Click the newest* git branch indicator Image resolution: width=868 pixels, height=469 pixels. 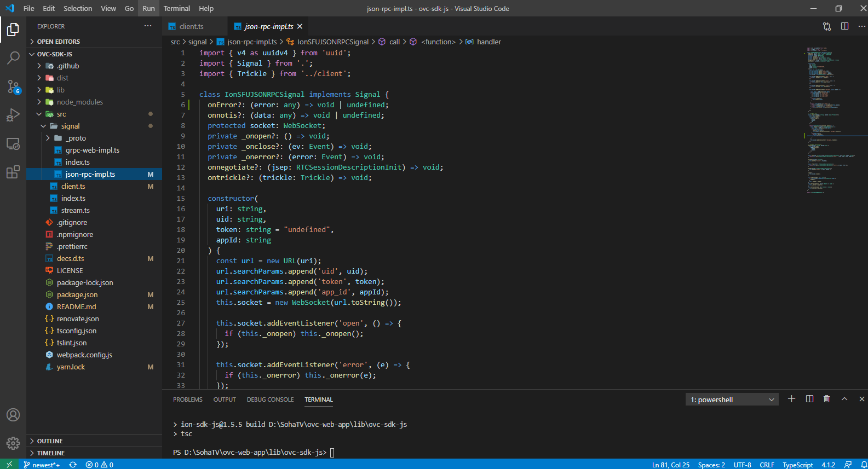tap(42, 465)
